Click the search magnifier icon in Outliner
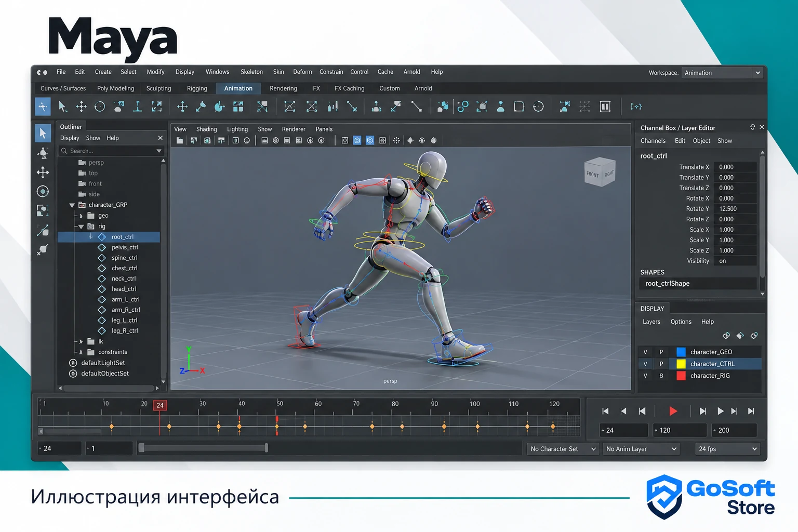Viewport: 798px width, 532px height. coord(64,151)
